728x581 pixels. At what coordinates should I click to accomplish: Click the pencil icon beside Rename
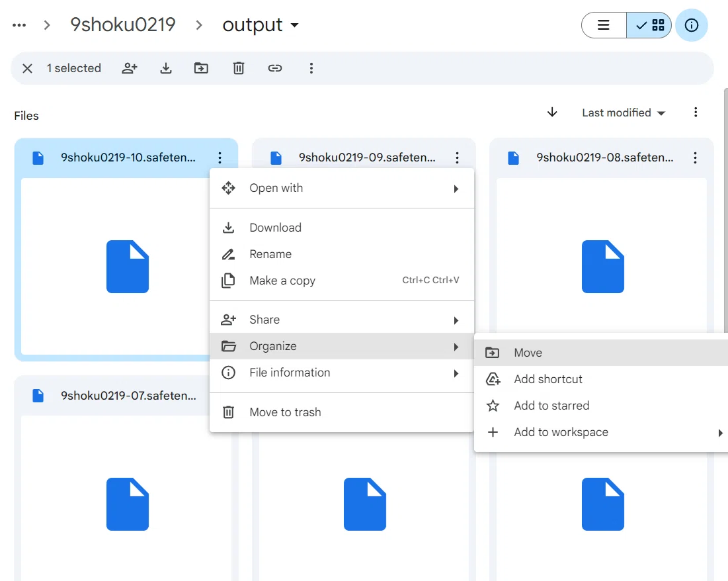click(228, 254)
